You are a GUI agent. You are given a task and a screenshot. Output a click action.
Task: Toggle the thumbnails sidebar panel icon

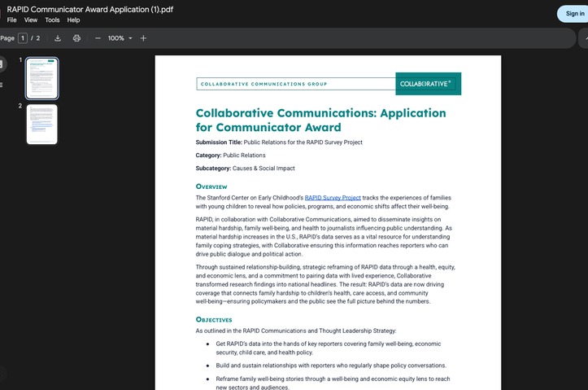(2, 64)
